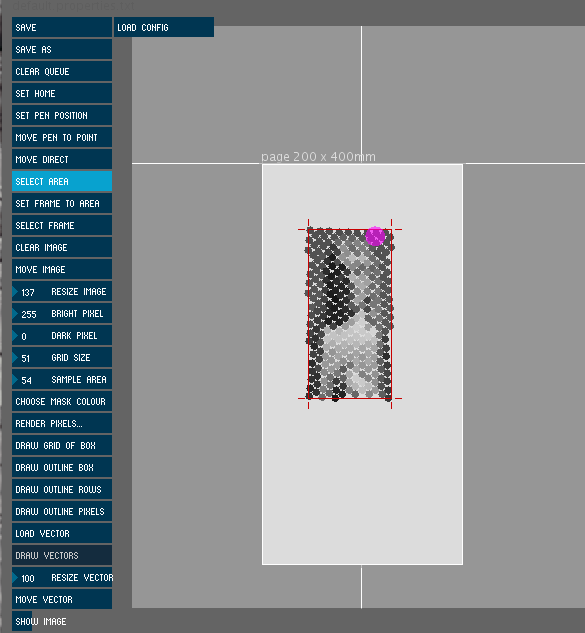Open Render Pixels options
This screenshot has width=585, height=633.
[62, 423]
